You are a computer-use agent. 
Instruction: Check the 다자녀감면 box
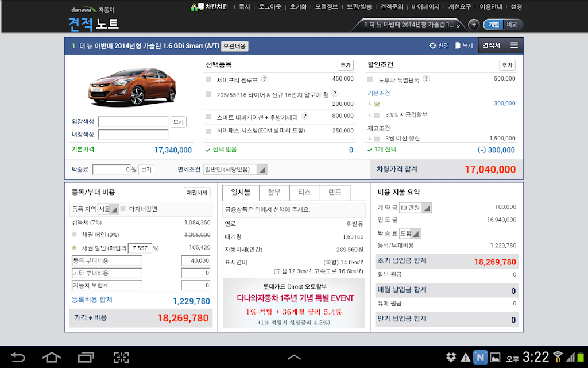pos(123,208)
